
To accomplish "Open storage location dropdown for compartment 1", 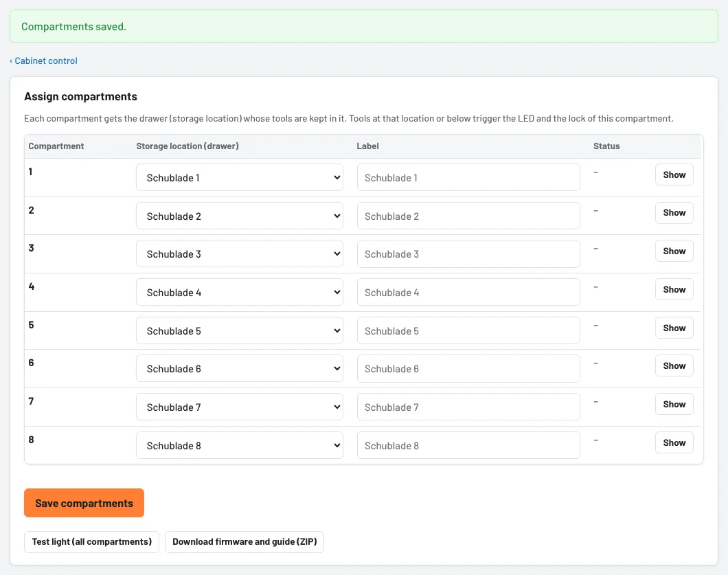I will [x=240, y=177].
